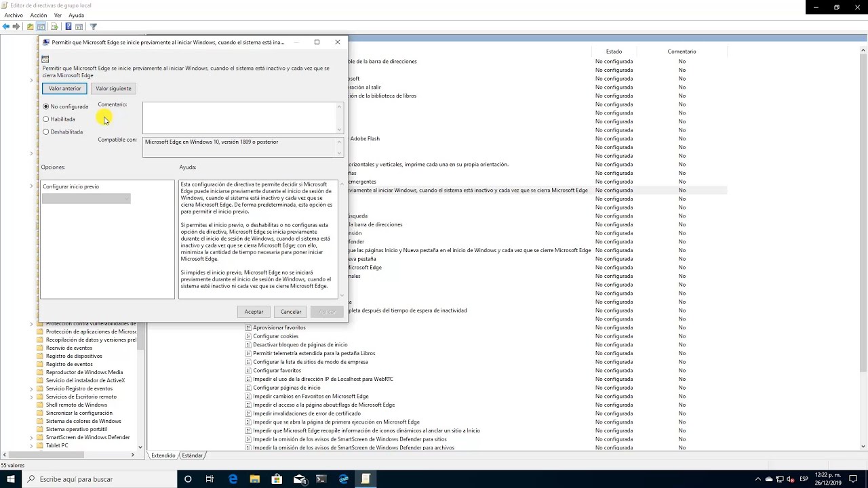Click the Filter funnel toolbar icon

(x=94, y=26)
